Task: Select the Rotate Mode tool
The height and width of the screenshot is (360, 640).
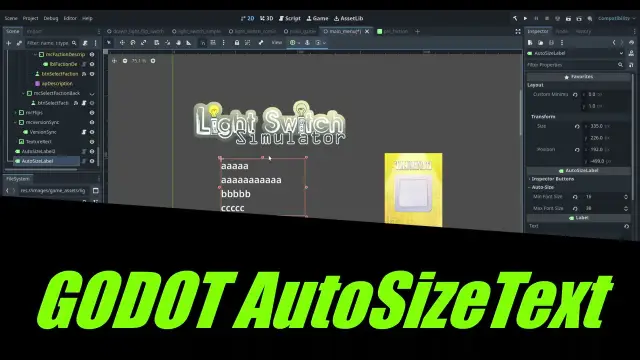Action: click(133, 42)
